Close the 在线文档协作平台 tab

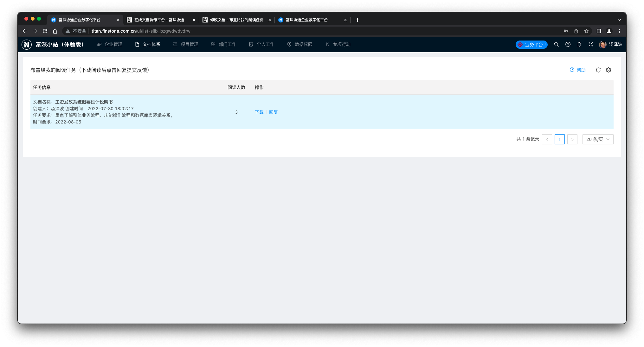click(x=194, y=20)
